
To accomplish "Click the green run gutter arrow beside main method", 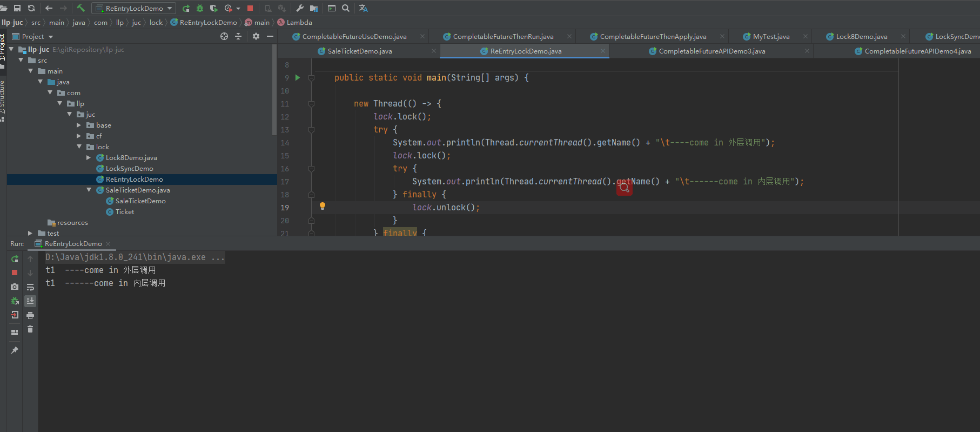I will click(x=298, y=77).
